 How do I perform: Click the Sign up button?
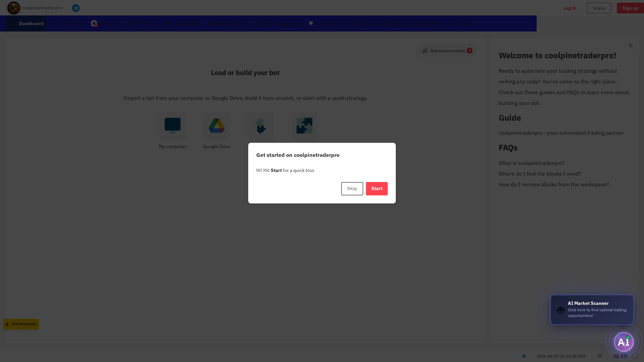[630, 8]
